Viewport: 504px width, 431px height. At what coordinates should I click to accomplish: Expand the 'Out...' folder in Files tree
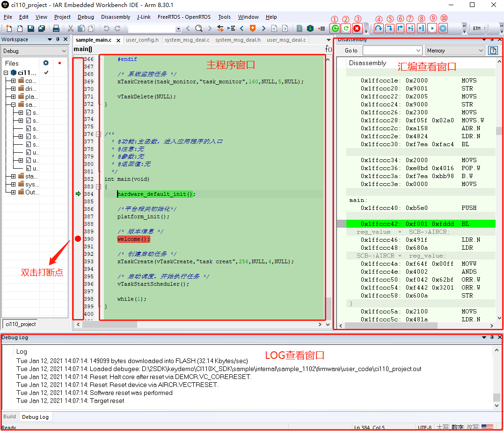[13, 192]
